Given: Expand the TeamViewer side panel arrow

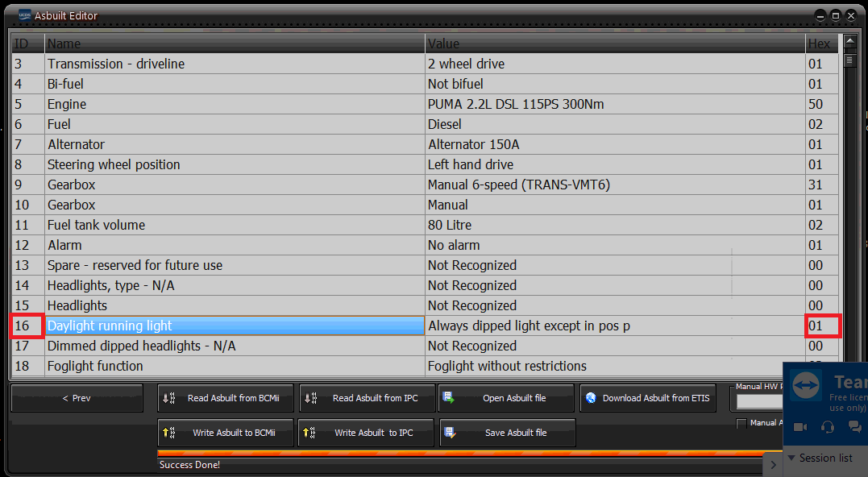Looking at the screenshot, I should point(773,464).
